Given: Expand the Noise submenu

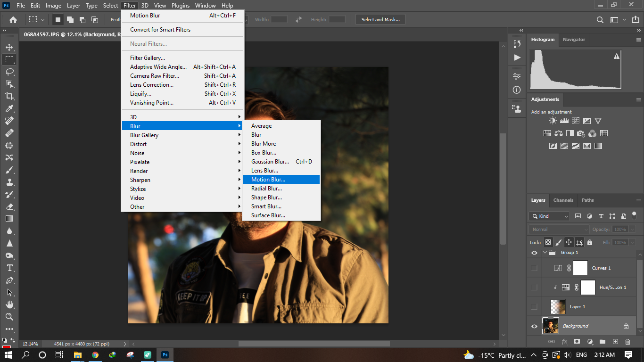Looking at the screenshot, I should 183,153.
